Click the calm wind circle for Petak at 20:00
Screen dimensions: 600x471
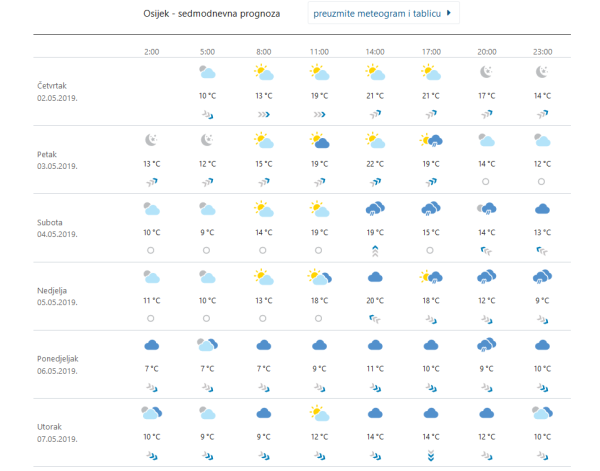click(486, 181)
